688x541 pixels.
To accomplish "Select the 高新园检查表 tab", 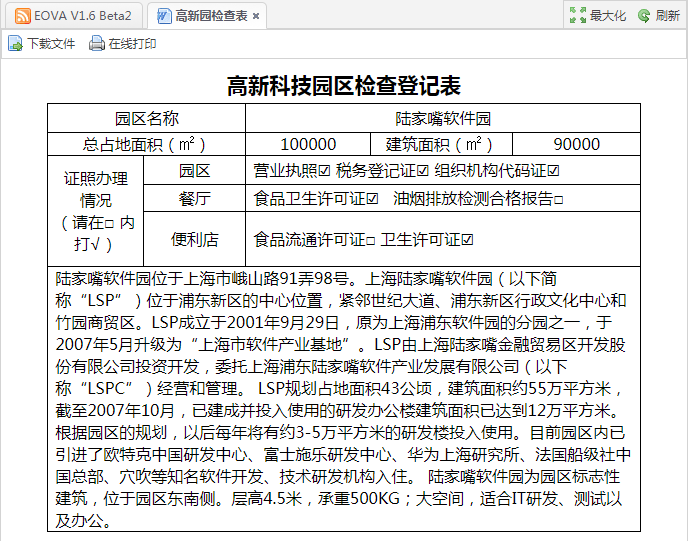I will [207, 16].
